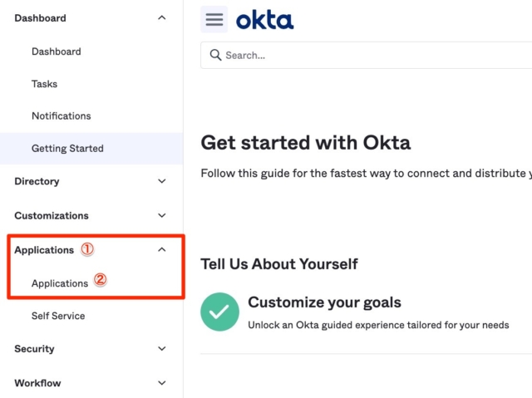The image size is (532, 398).
Task: Click inside the Search field
Action: pyautogui.click(x=366, y=56)
